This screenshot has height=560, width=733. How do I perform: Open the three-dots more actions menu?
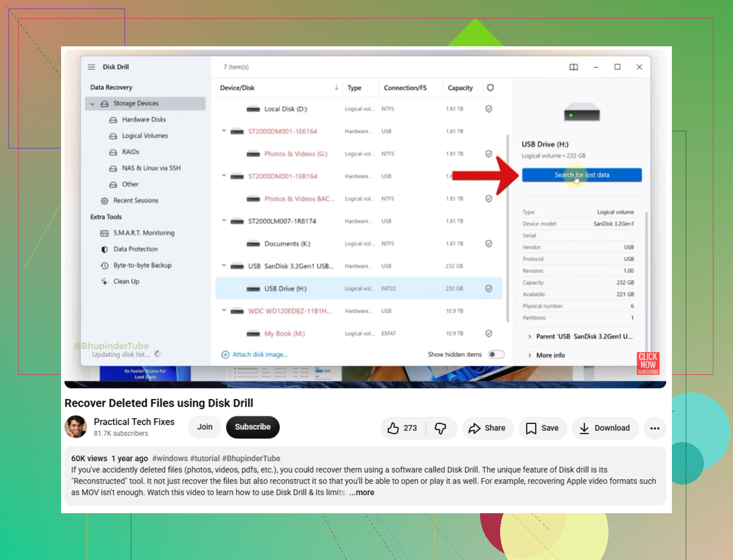point(655,428)
